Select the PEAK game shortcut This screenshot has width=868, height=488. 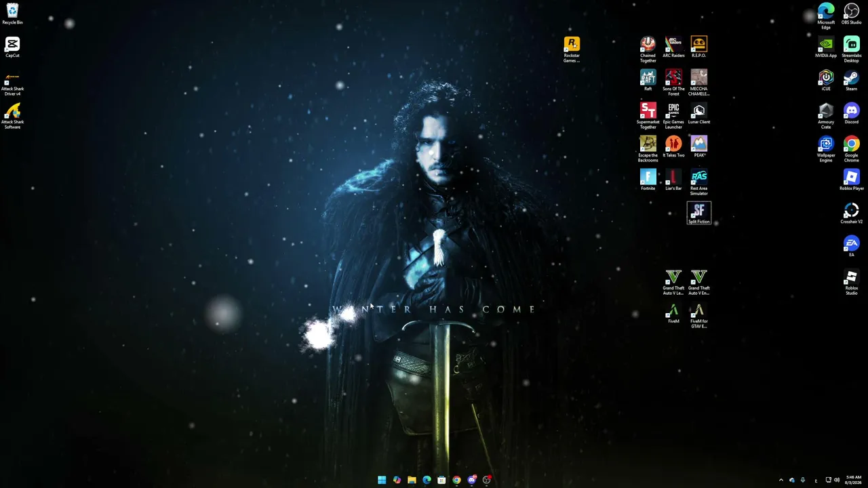699,147
